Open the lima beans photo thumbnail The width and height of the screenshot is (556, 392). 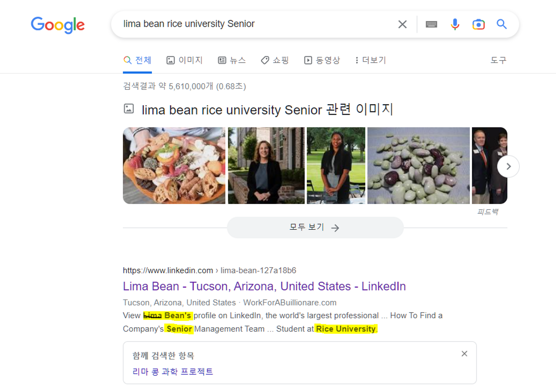pyautogui.click(x=418, y=166)
